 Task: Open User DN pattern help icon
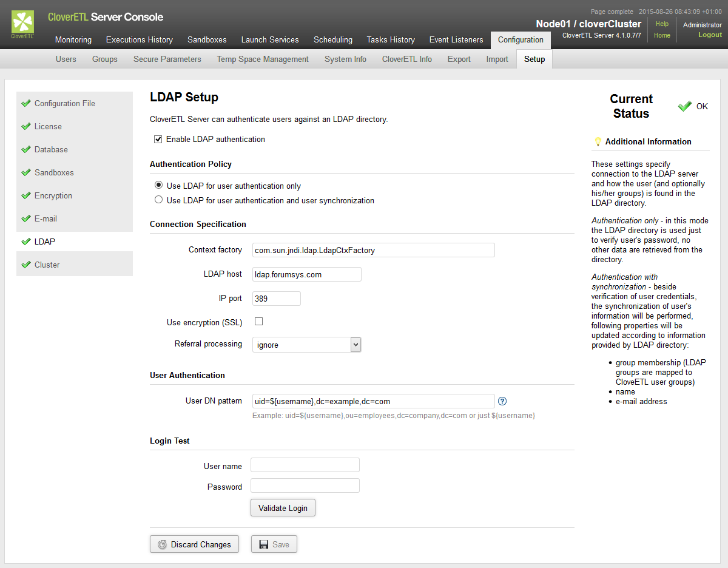502,401
